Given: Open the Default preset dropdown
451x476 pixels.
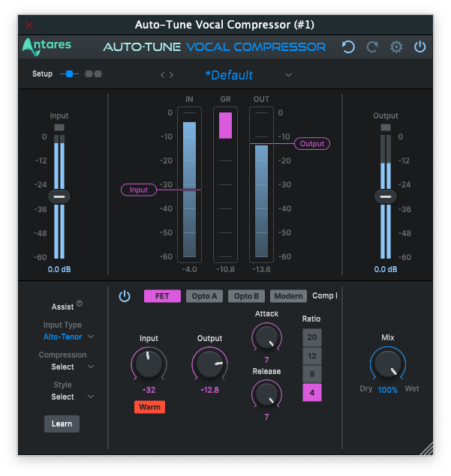Looking at the screenshot, I should pos(229,75).
